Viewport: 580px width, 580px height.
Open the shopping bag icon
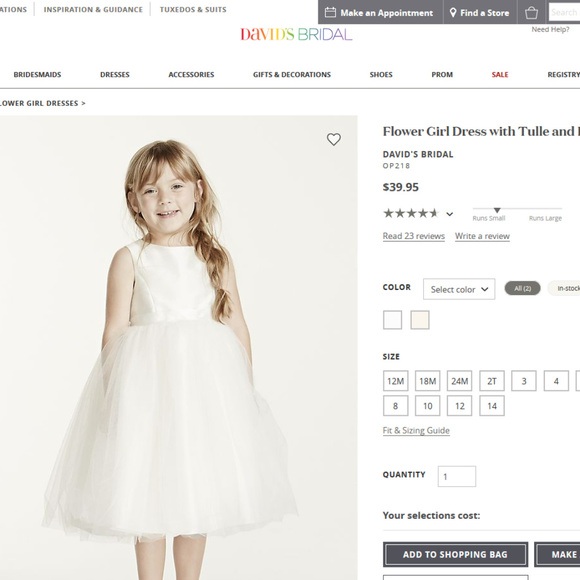coord(531,13)
